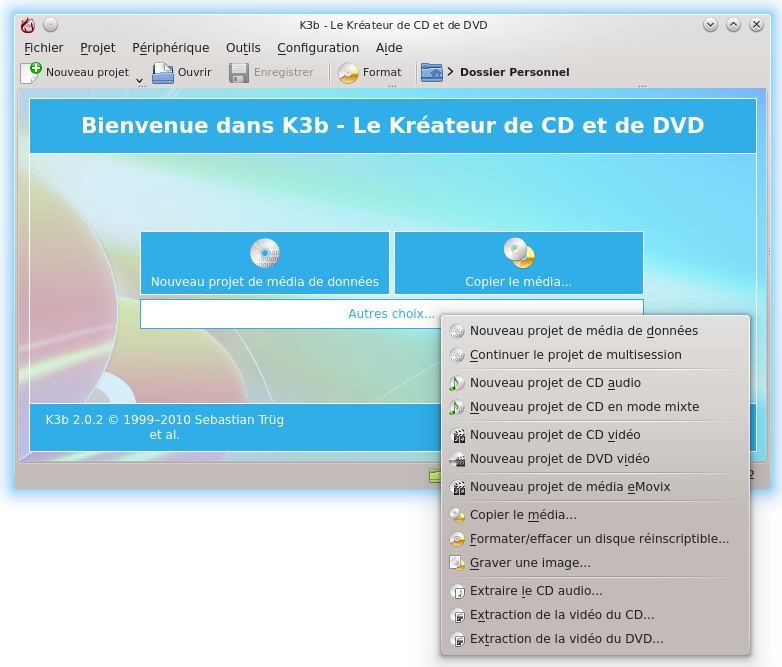The image size is (782, 667).
Task: Expand the Dossier Personnel breadcrumb arrow
Action: (451, 72)
